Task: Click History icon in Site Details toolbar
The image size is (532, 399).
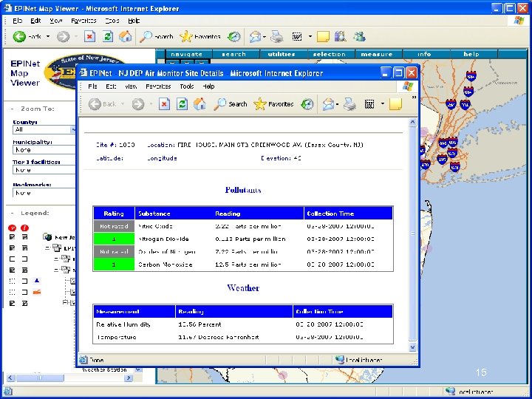Action: pyautogui.click(x=309, y=104)
